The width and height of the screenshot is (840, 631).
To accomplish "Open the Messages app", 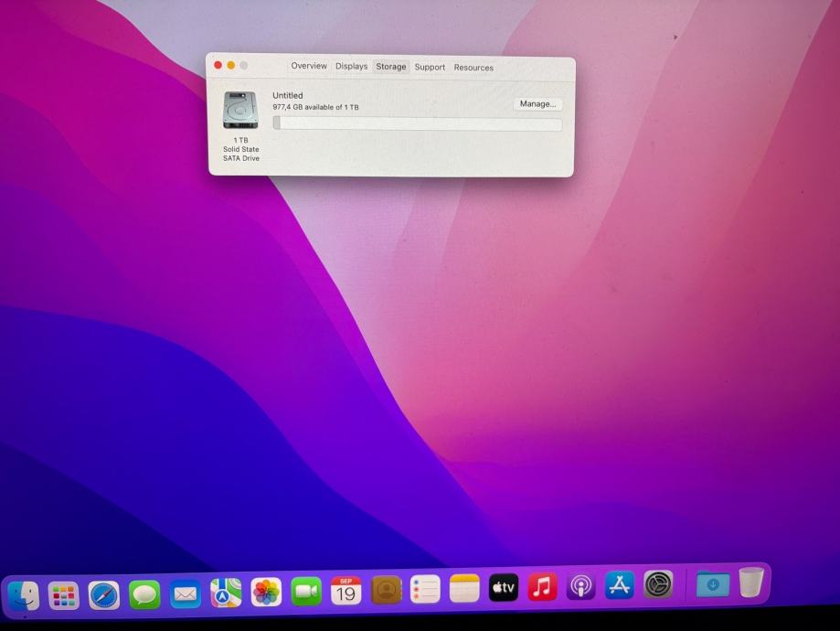I will pyautogui.click(x=144, y=594).
